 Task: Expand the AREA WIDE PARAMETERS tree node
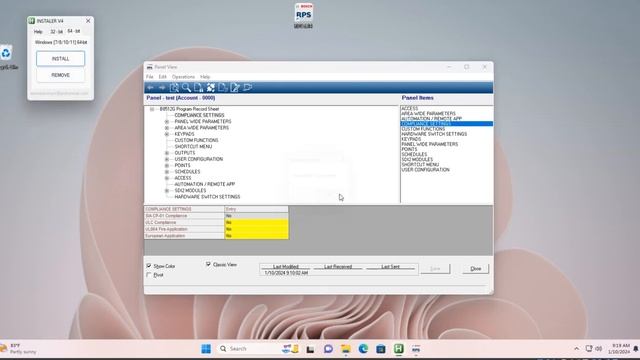[x=167, y=128]
